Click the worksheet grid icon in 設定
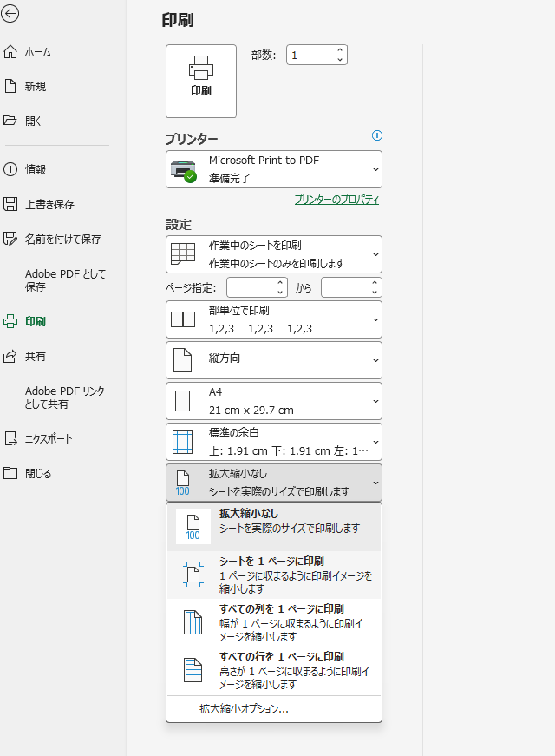Image resolution: width=555 pixels, height=756 pixels. (183, 254)
